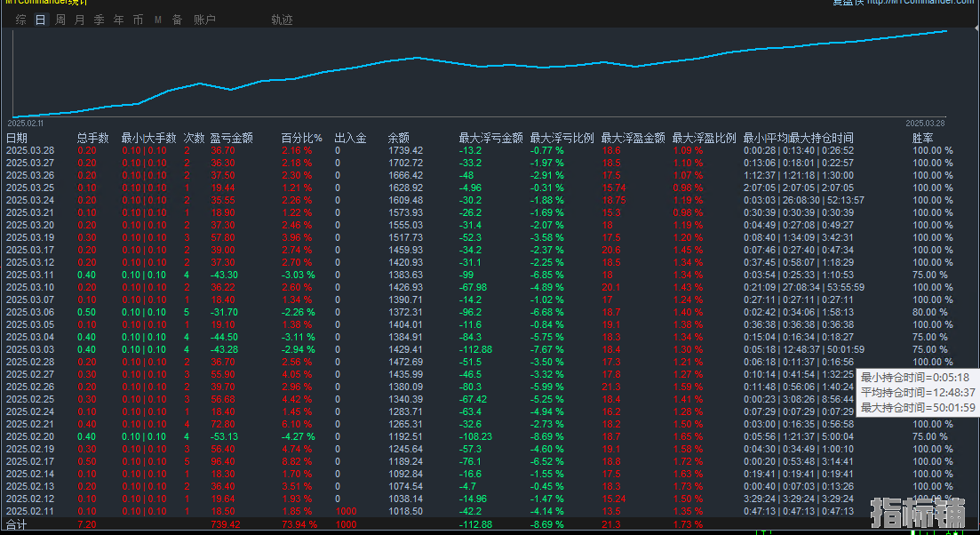Sort by the 日期 column header
The width and height of the screenshot is (980, 535).
[x=17, y=138]
